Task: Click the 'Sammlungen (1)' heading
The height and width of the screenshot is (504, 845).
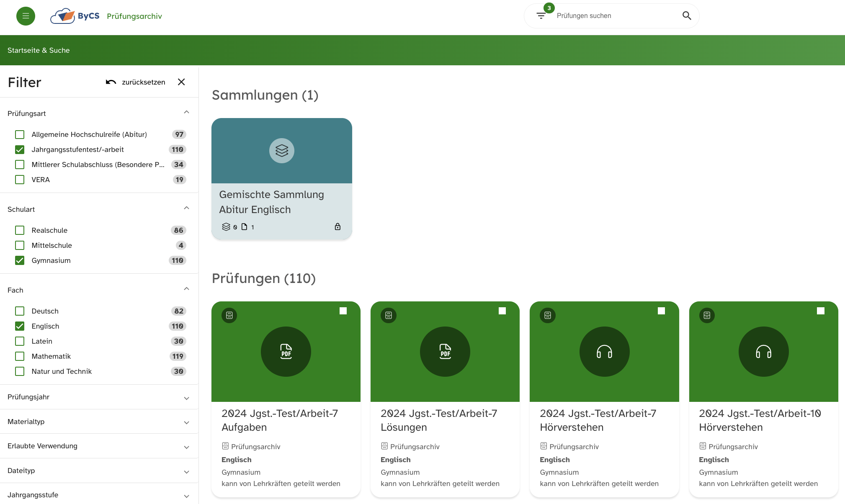Action: coord(265,95)
